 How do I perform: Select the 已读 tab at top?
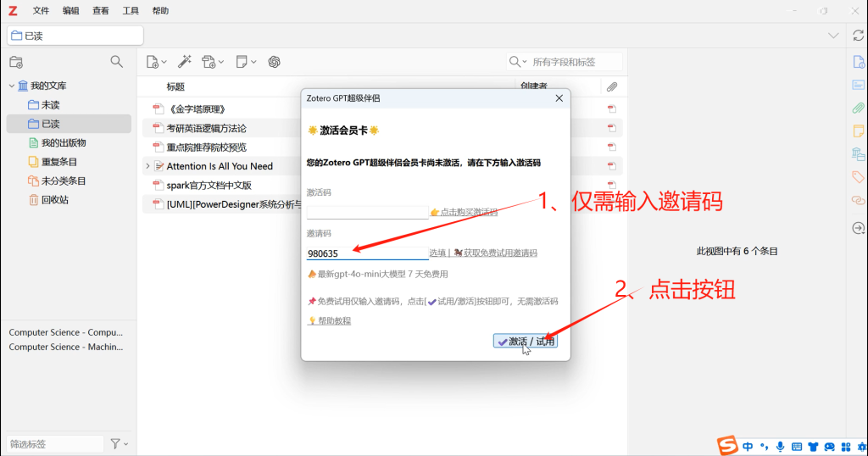[x=75, y=36]
